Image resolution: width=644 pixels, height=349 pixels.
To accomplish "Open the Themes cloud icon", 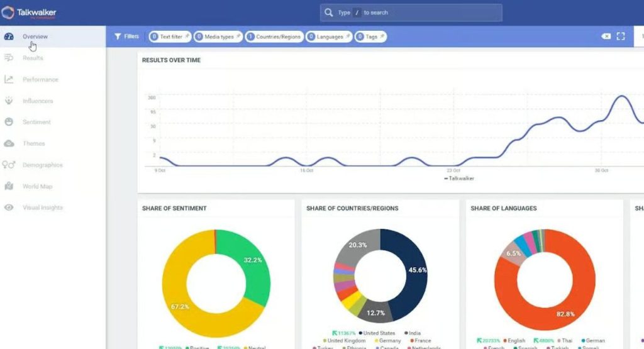I will [x=9, y=143].
